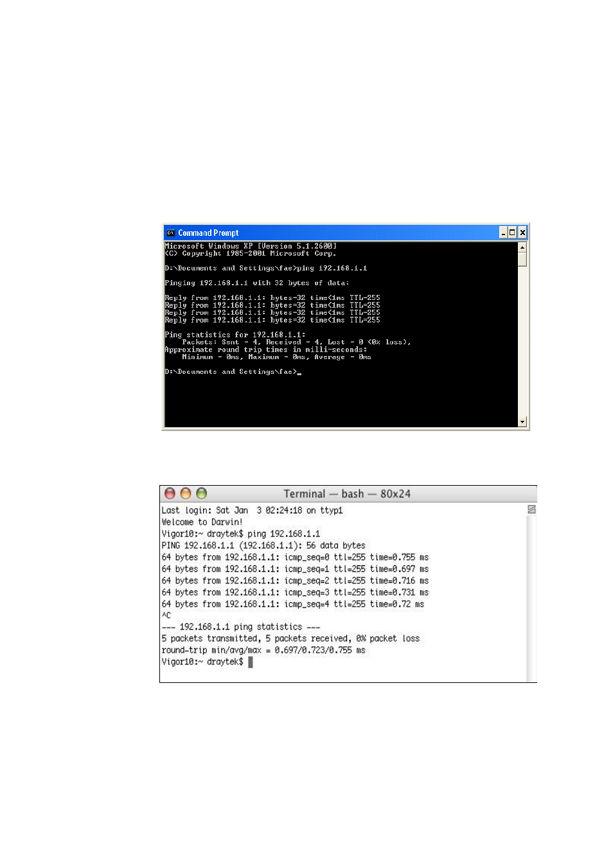The height and width of the screenshot is (868, 613).
Task: Click the 'Vigor10:~ draytek$ ping 192.168.1.1' line
Action: (241, 534)
